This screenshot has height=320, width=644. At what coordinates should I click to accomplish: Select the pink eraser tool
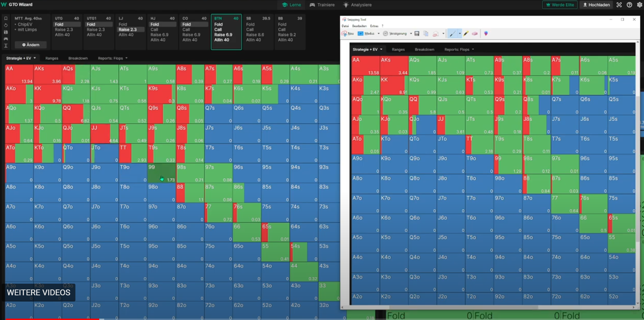[475, 34]
